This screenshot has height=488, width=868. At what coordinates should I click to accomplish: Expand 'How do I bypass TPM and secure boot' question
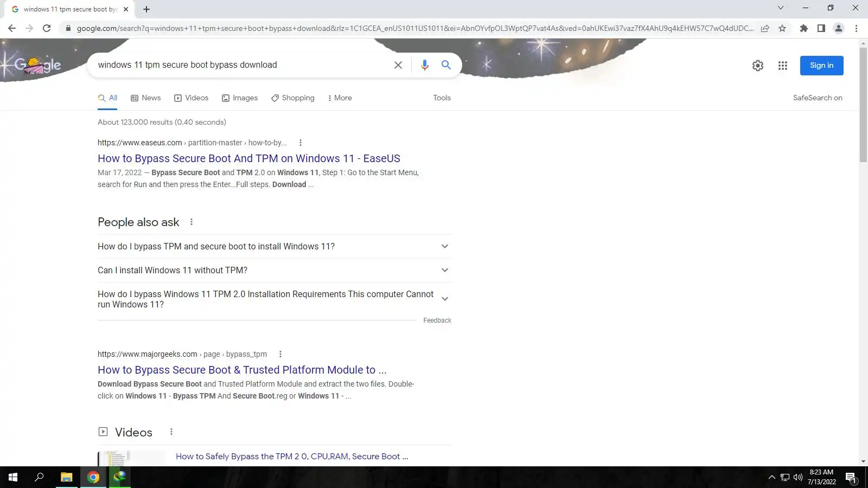click(x=275, y=247)
